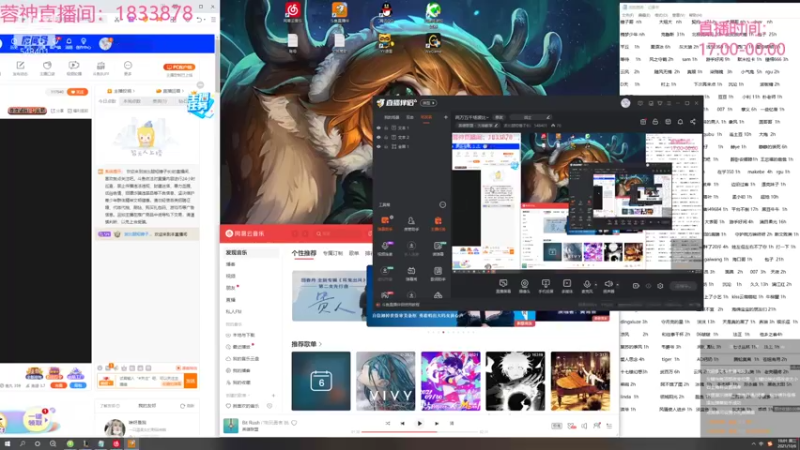Skip to next track in music player
This screenshot has height=450, width=800.
tap(437, 423)
